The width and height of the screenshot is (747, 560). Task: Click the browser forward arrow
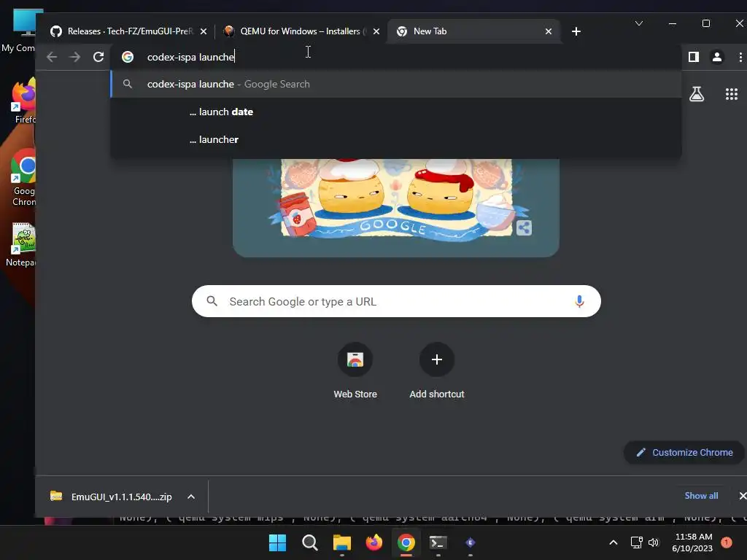pyautogui.click(x=75, y=57)
